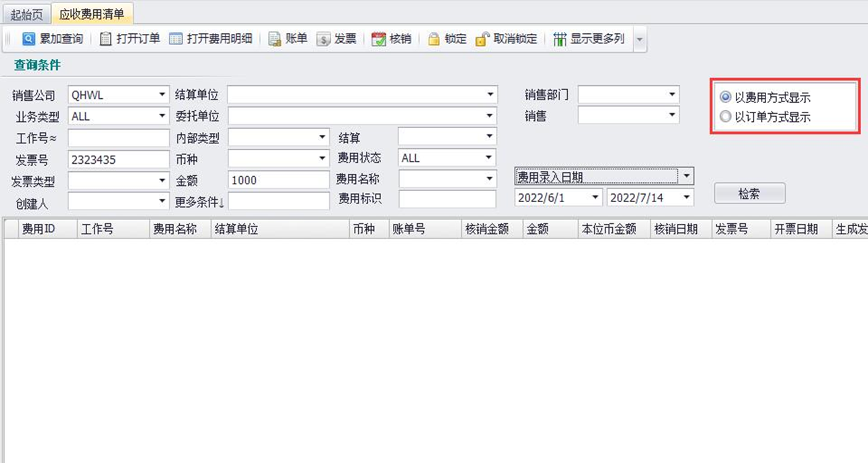The image size is (868, 463).
Task: Click the 累加查询 search icon
Action: (x=29, y=39)
